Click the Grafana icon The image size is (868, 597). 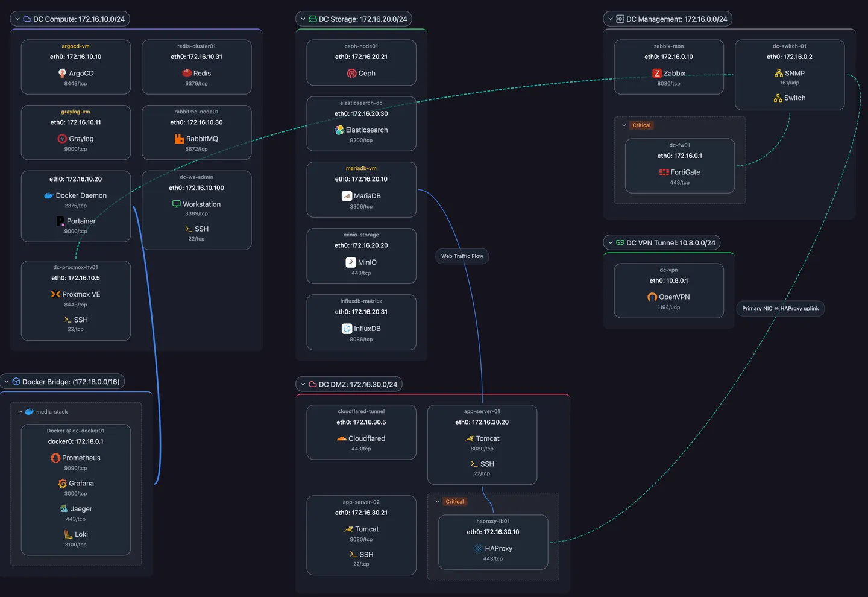pyautogui.click(x=62, y=483)
